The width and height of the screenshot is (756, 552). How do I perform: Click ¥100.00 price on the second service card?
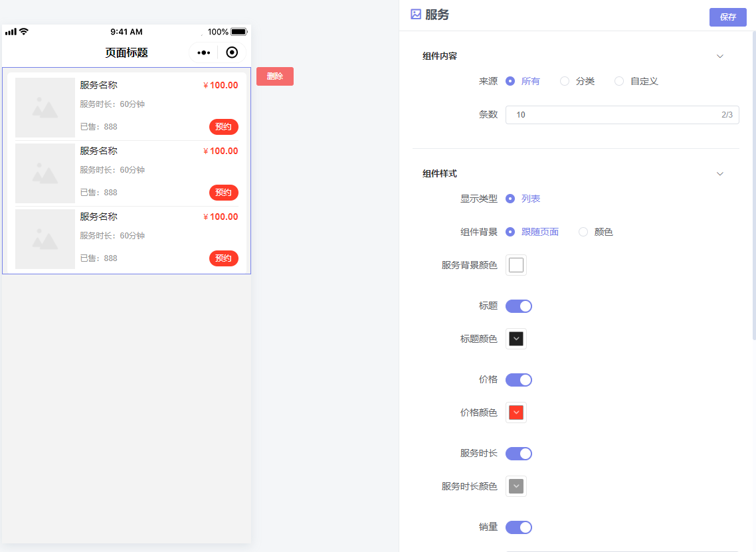pyautogui.click(x=221, y=151)
